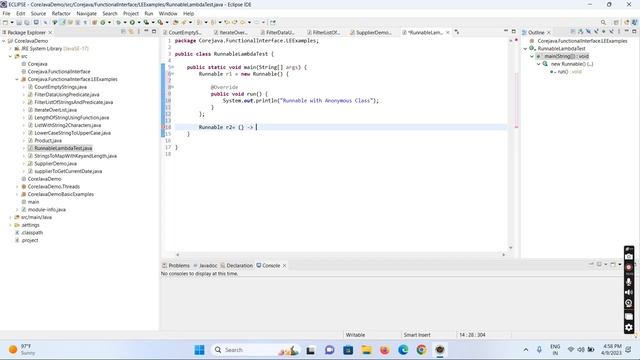Screen dimensions: 640x360
Task: Click the Save All toolbar icon
Action: tap(27, 22)
